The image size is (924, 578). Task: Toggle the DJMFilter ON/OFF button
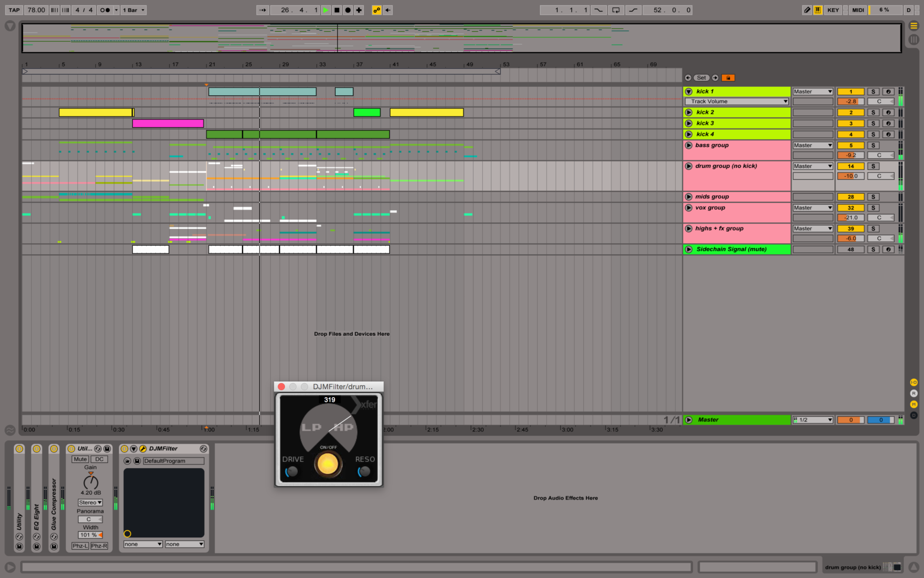pos(328,464)
